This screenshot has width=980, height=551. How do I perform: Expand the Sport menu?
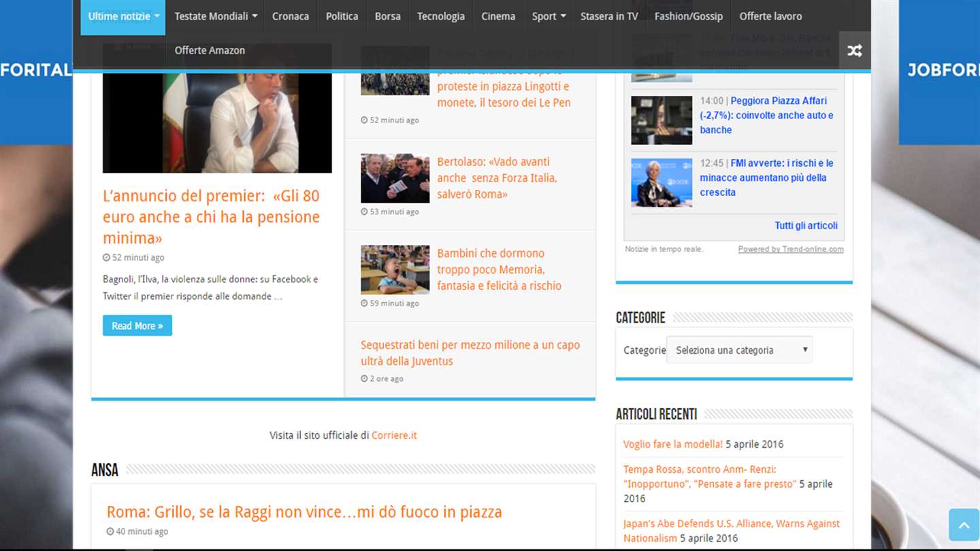coord(549,16)
